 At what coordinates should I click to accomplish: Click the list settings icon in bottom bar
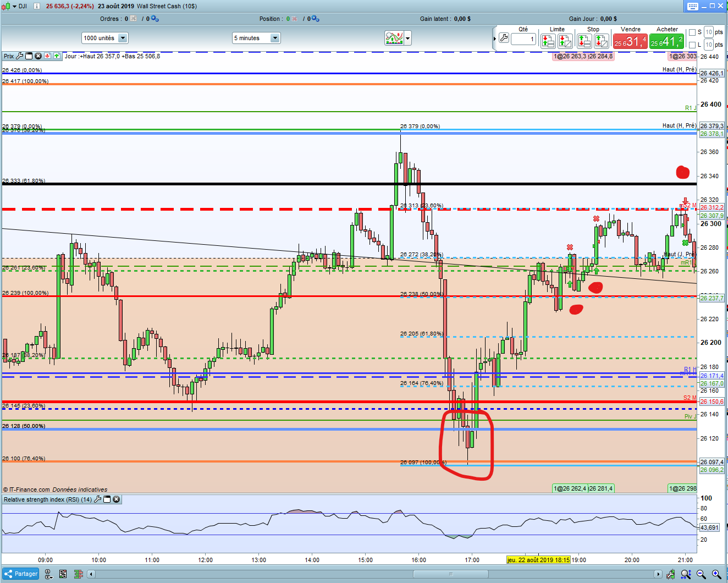click(x=63, y=574)
